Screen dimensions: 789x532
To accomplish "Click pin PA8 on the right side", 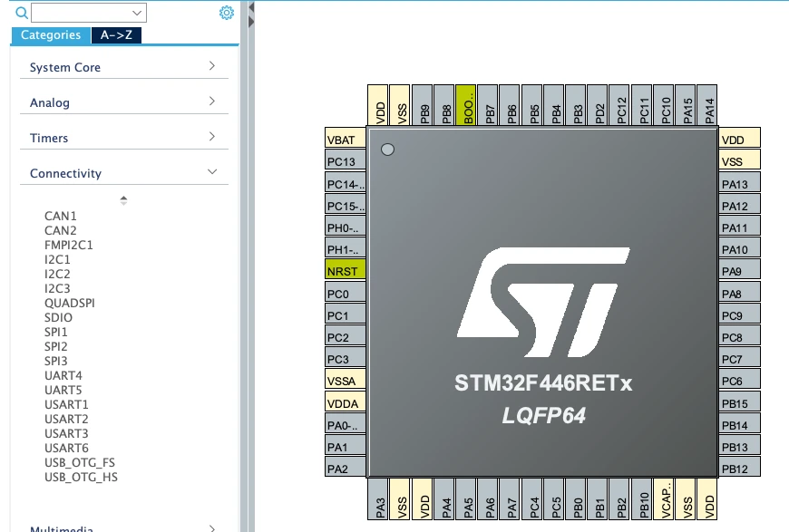I will 740,293.
